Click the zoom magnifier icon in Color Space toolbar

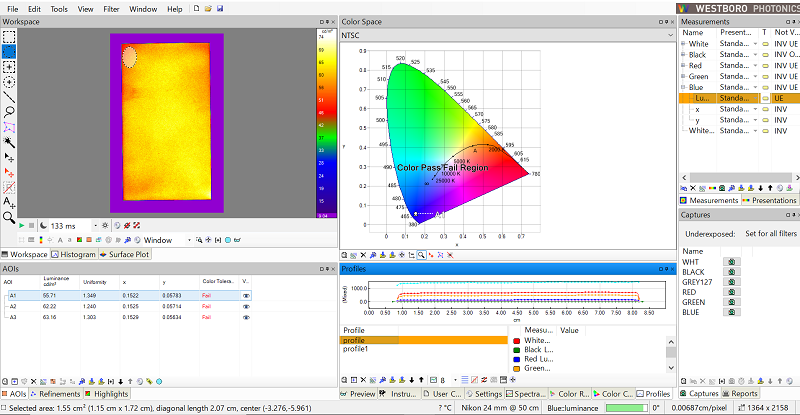tap(421, 255)
